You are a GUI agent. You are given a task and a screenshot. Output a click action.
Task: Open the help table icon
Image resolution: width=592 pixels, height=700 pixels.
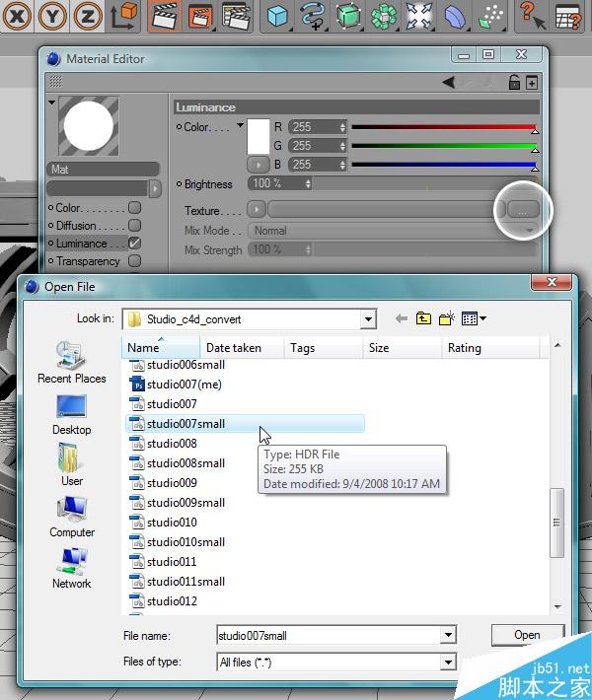(x=568, y=16)
